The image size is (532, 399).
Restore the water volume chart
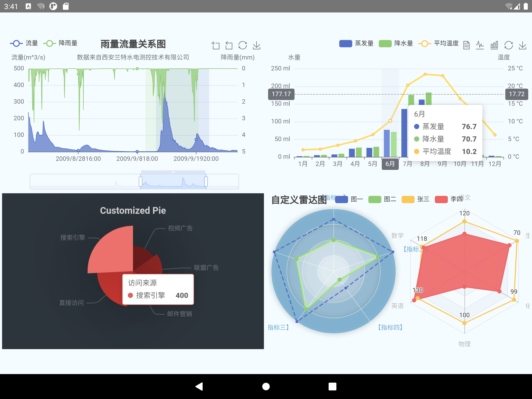click(x=508, y=45)
